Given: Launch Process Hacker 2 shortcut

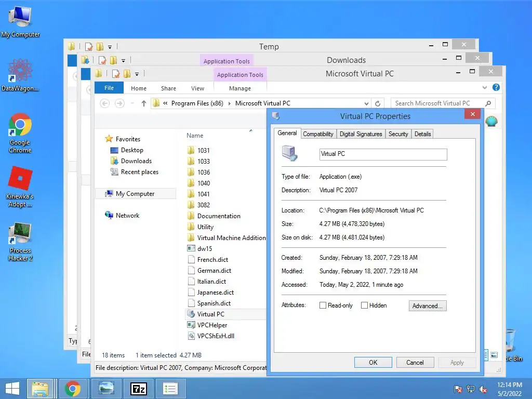Looking at the screenshot, I should 20,242.
